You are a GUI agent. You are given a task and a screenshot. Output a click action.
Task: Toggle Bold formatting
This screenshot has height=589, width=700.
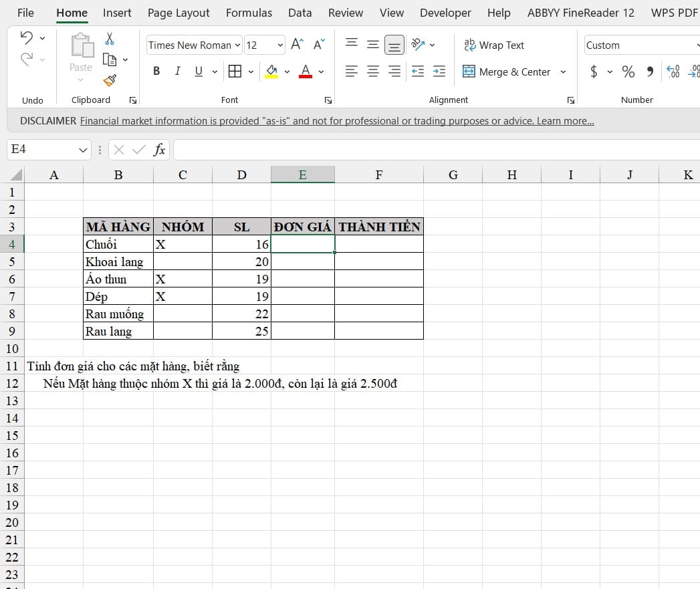coord(156,72)
